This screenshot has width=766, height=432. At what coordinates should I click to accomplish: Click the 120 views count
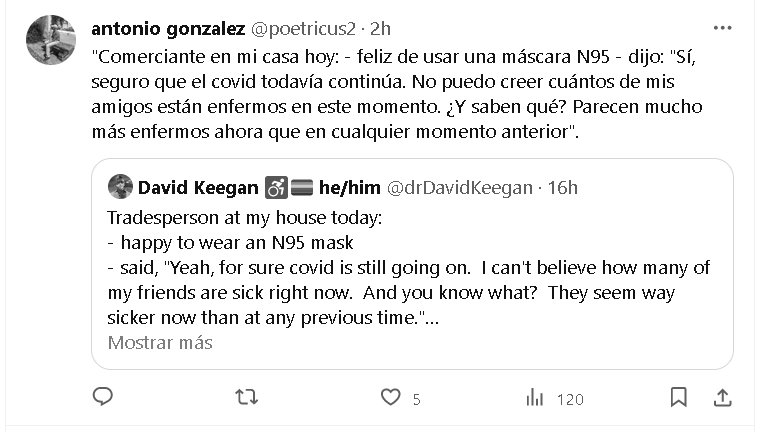[x=569, y=399]
